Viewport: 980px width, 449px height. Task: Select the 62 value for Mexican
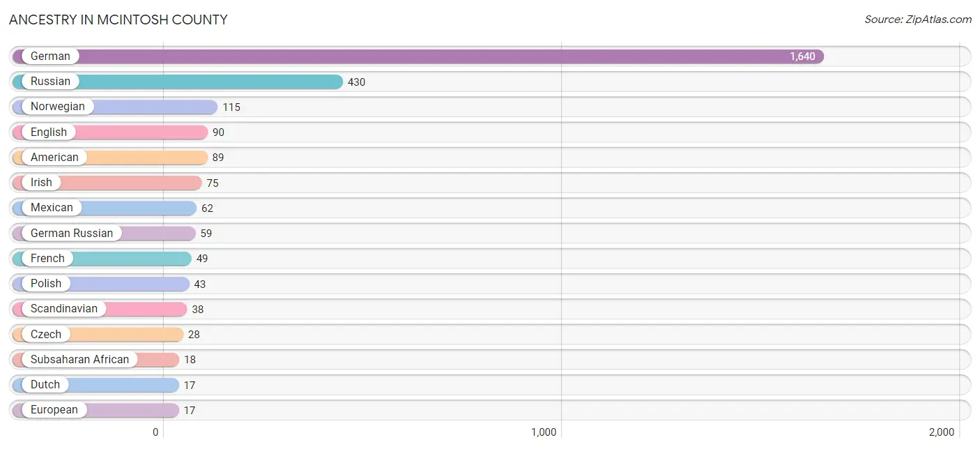pos(207,208)
